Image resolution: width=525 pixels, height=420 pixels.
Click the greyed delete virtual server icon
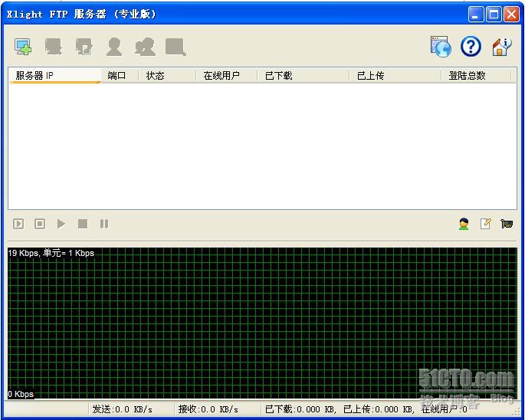(54, 47)
